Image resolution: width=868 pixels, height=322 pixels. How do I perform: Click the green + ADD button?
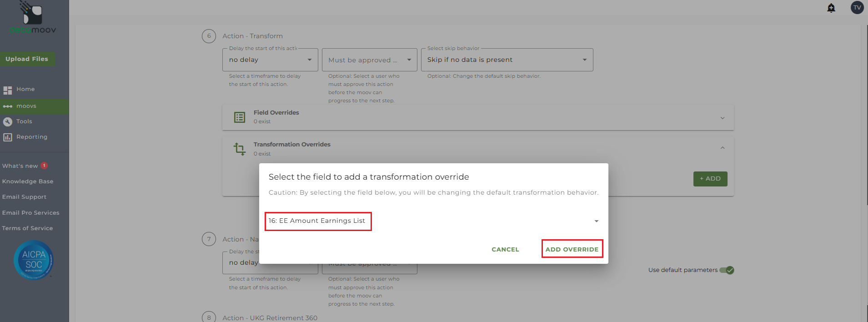710,179
